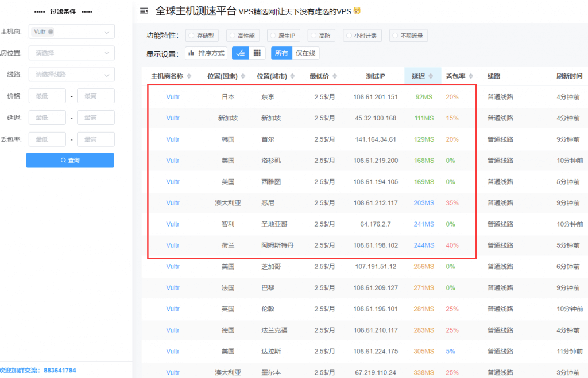
Task: Sort by 最低价 column arrows
Action: click(x=335, y=76)
